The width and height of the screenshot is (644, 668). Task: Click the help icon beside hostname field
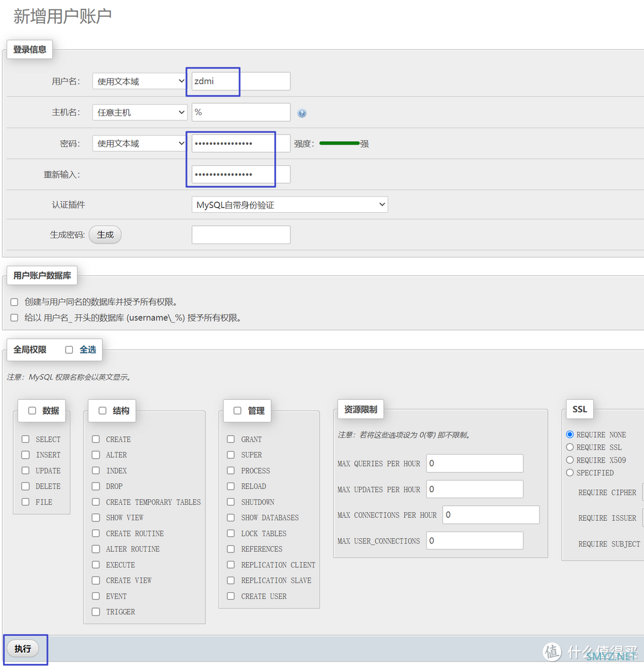(302, 113)
